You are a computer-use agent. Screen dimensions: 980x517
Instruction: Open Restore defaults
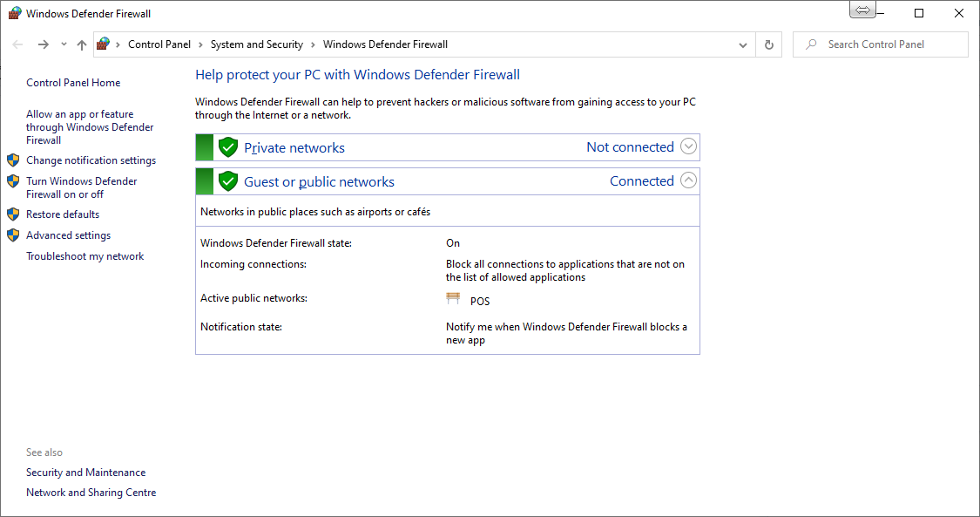click(63, 214)
